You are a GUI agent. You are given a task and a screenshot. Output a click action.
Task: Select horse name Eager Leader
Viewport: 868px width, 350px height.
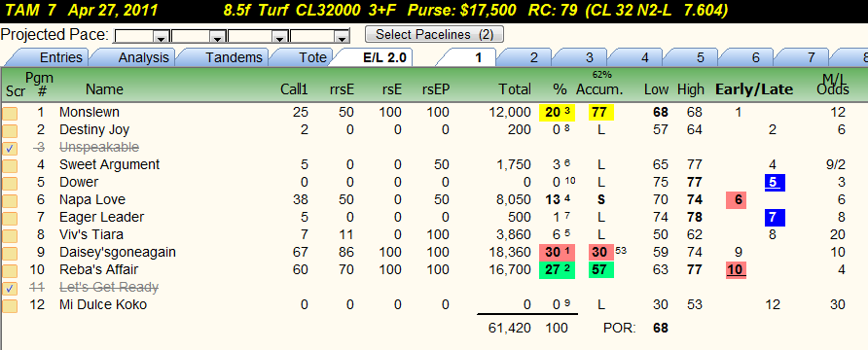pos(101,218)
